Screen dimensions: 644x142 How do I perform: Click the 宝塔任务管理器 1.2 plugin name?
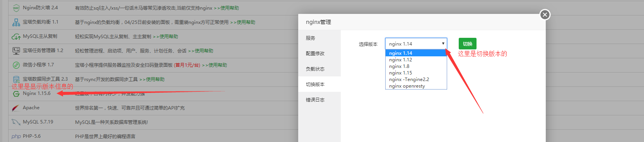point(43,51)
